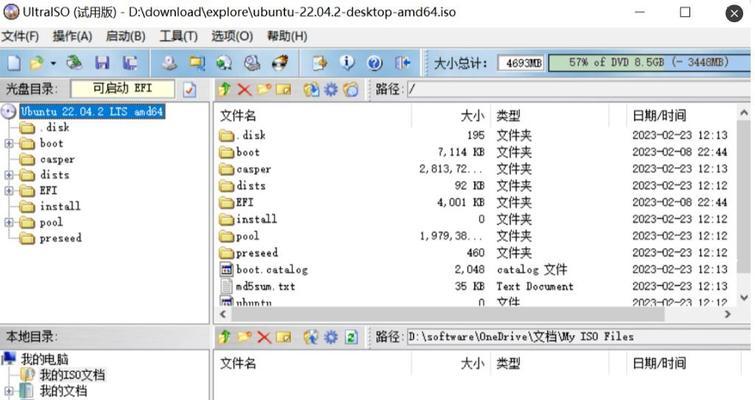Select 我的电脑 in local tree
The width and height of the screenshot is (755, 400).
click(44, 359)
